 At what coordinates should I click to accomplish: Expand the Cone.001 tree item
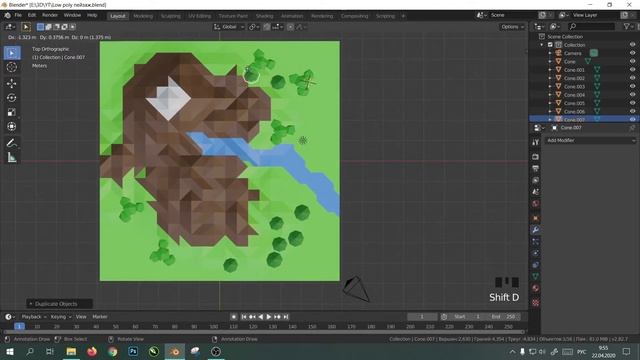coord(550,70)
